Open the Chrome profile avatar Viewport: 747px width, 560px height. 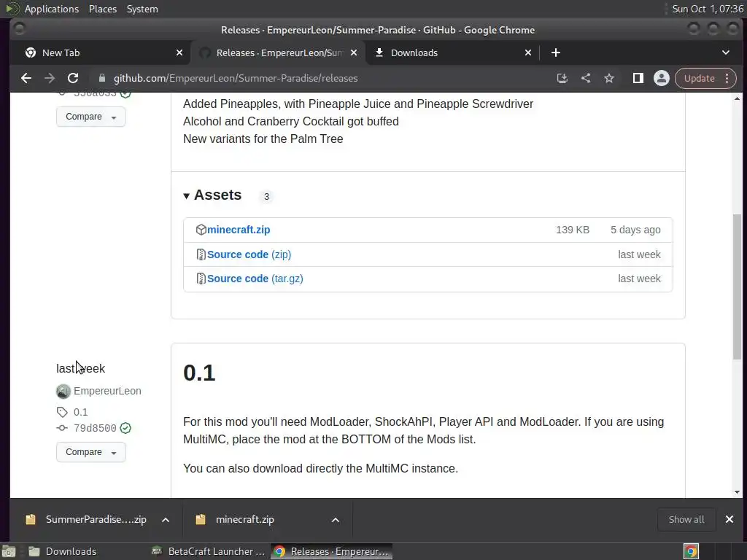tap(661, 78)
